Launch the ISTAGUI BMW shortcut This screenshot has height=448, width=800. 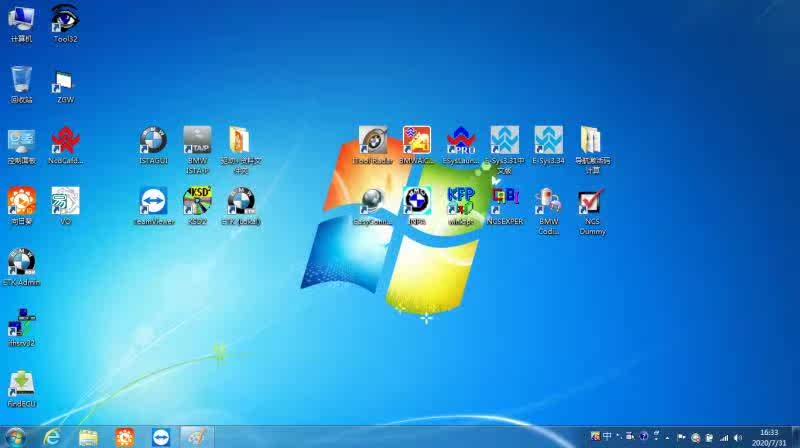tap(153, 145)
